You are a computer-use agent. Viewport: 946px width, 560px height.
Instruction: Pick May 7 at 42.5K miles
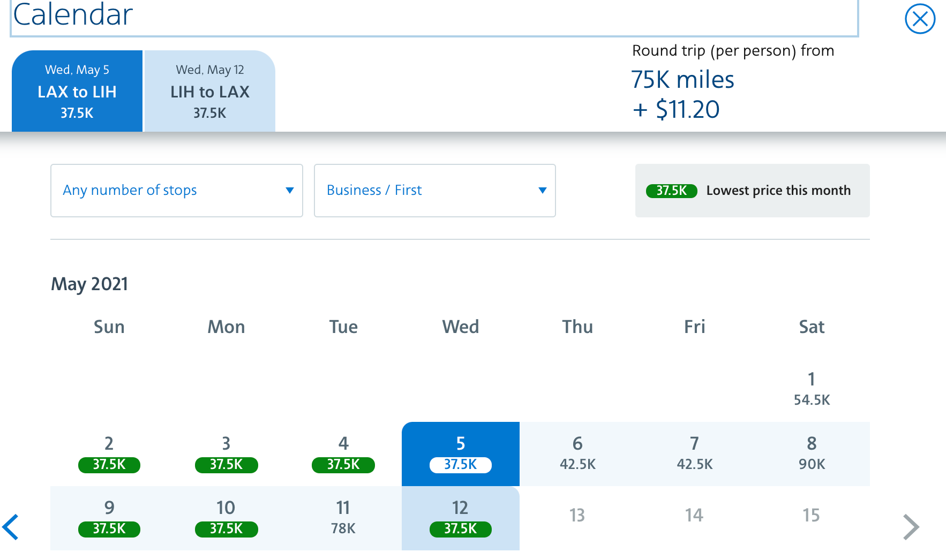click(x=695, y=453)
